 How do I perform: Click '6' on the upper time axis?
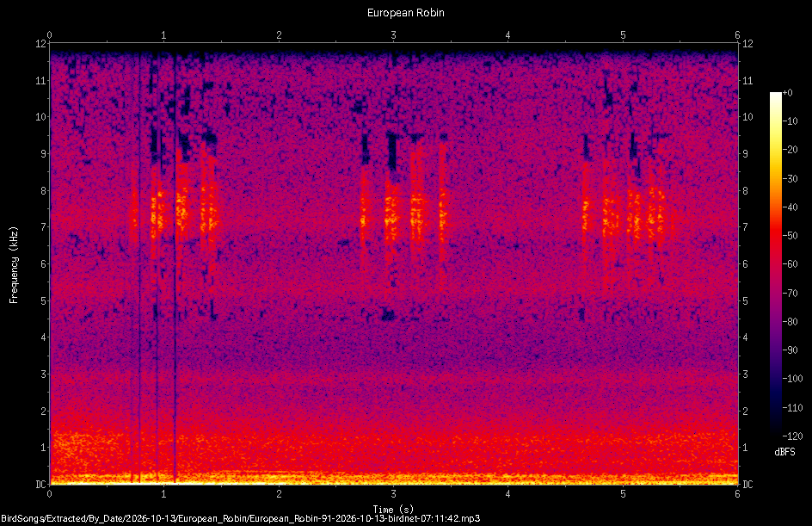pos(737,35)
